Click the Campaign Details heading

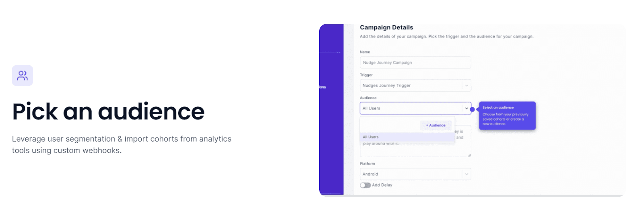click(386, 27)
